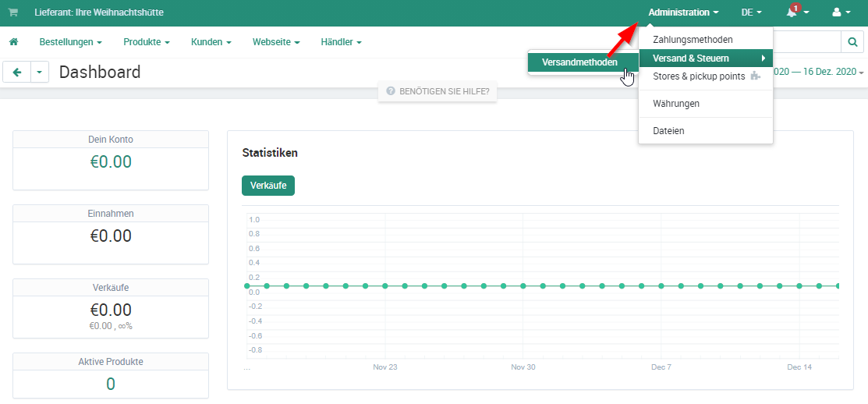Expand Bestellungen menu
868x404 pixels.
[71, 41]
